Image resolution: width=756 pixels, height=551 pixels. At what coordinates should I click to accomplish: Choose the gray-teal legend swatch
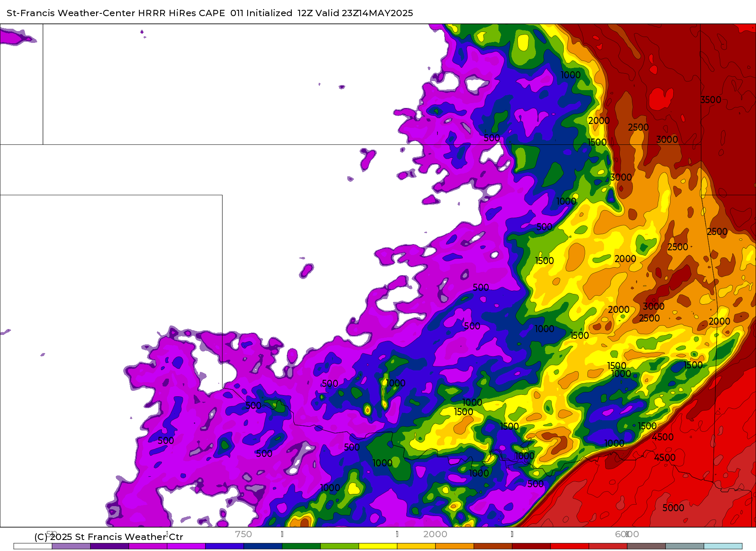tap(685, 546)
